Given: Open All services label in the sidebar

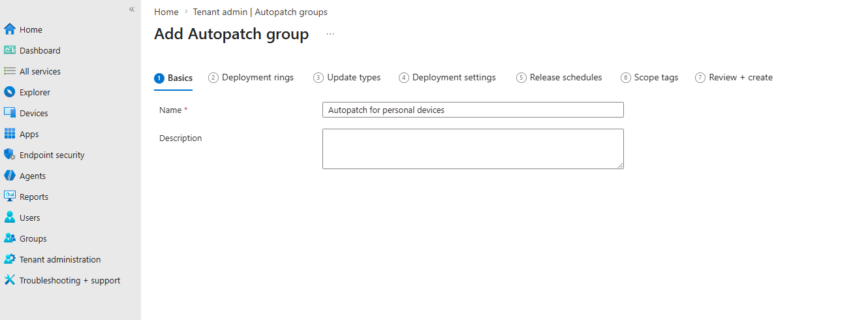Looking at the screenshot, I should tap(40, 71).
